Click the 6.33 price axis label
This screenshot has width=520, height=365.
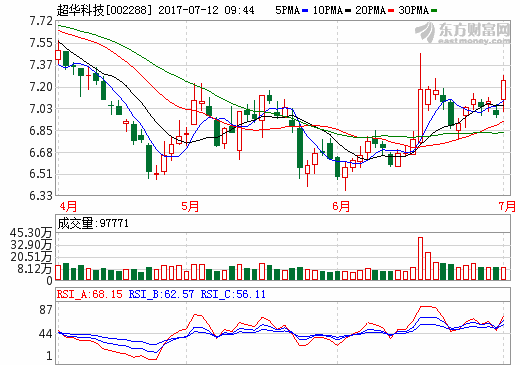point(41,196)
